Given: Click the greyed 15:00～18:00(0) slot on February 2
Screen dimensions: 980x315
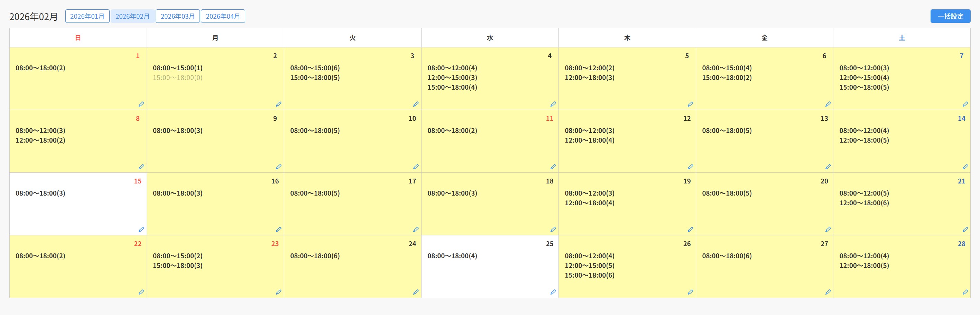Looking at the screenshot, I should [x=177, y=78].
